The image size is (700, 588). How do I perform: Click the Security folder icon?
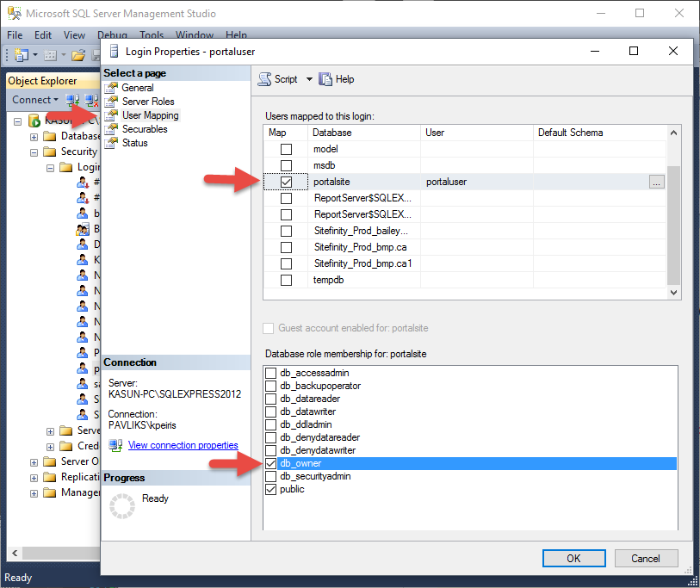tap(50, 152)
